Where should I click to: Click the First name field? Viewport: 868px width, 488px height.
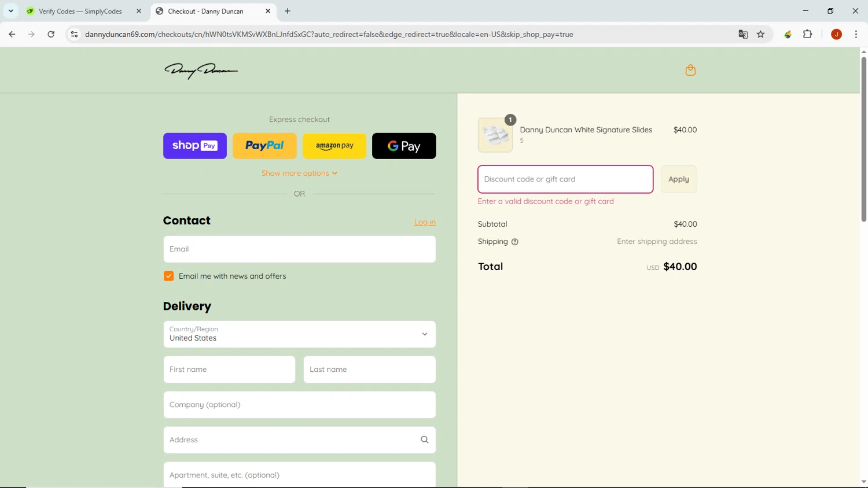point(229,369)
